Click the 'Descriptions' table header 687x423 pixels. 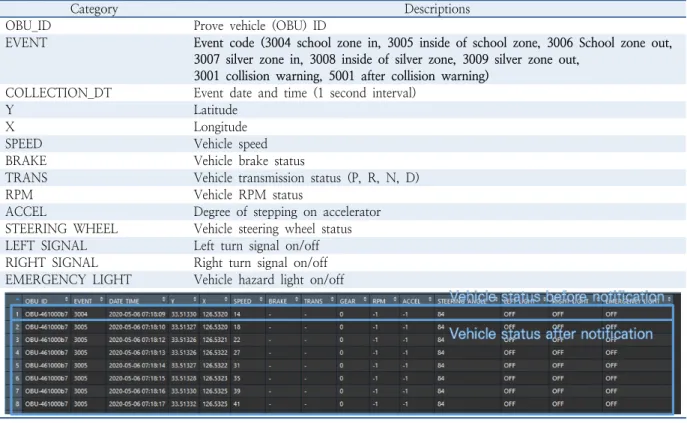pyautogui.click(x=437, y=9)
